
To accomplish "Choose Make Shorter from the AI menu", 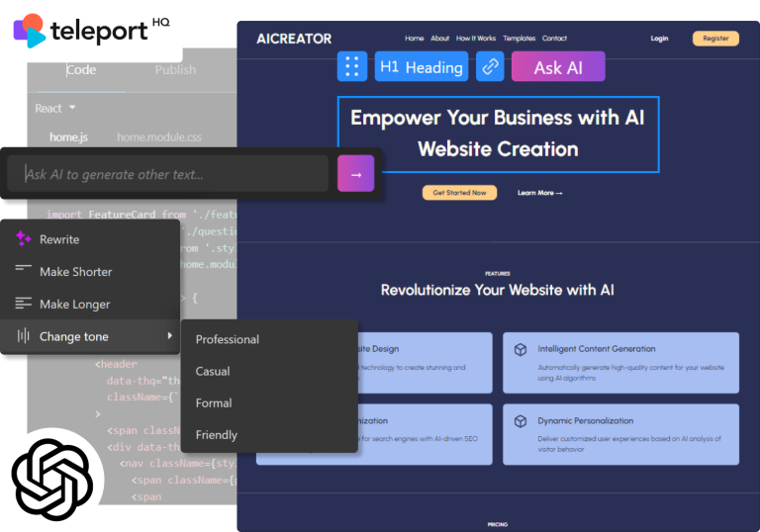I will coord(90,272).
